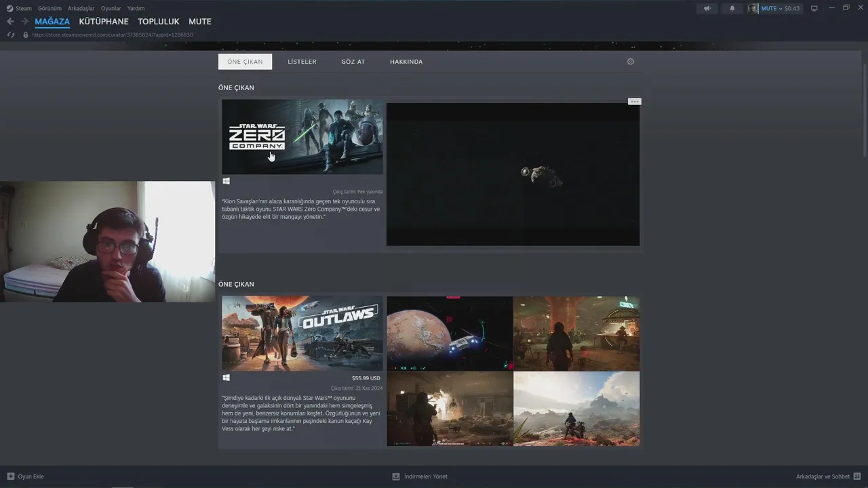Screen dimensions: 868x488
Task: Select the ÖNE ÇIKAN tab
Action: [x=245, y=62]
